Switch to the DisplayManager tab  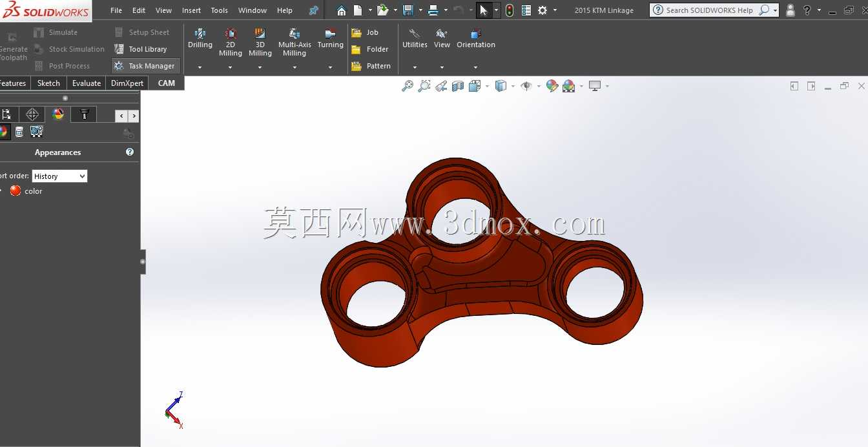tap(58, 114)
